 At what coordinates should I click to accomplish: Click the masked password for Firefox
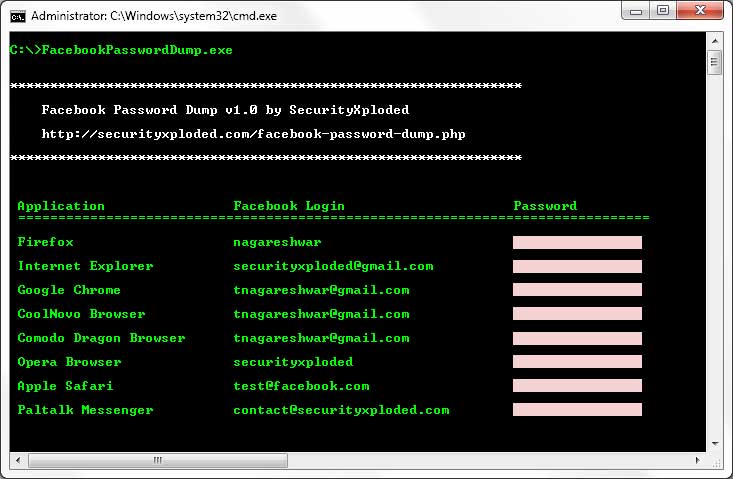point(577,242)
